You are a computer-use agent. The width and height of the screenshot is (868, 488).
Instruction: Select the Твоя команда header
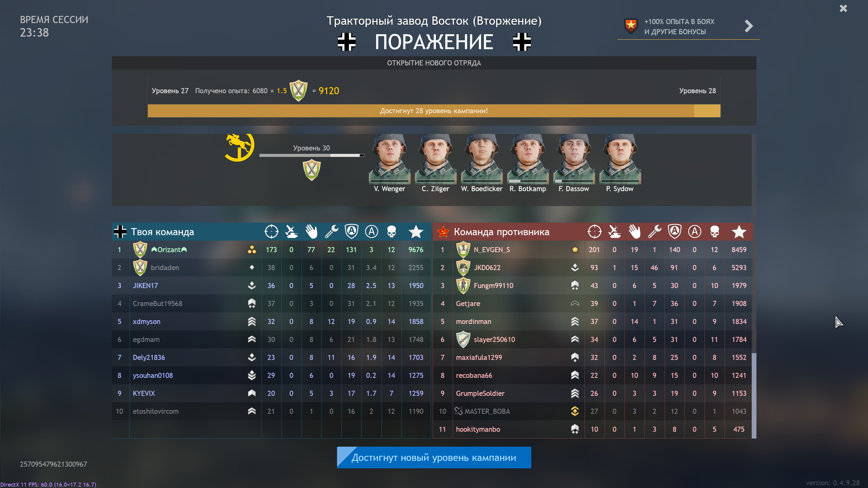pyautogui.click(x=162, y=232)
